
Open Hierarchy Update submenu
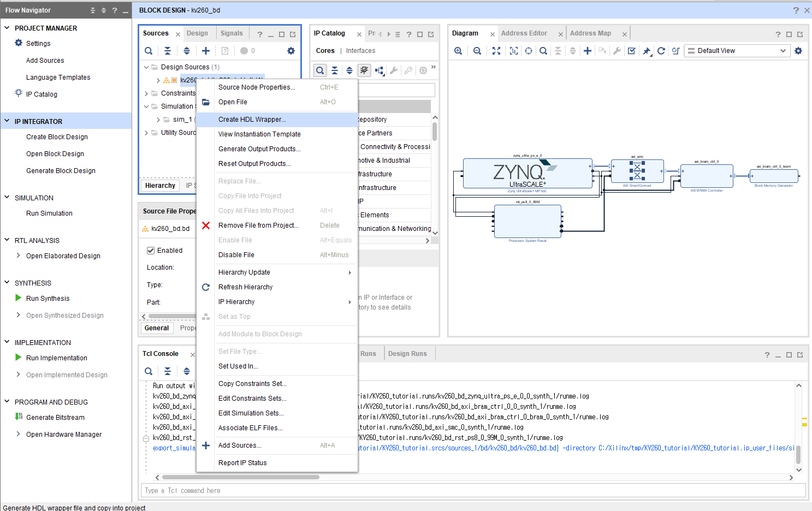(277, 272)
